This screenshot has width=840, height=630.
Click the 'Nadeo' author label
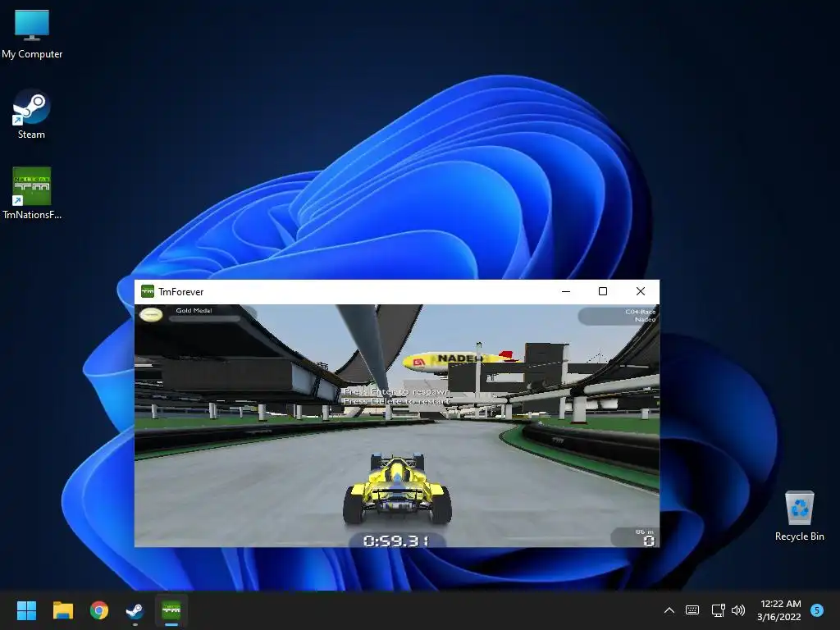[x=645, y=319]
